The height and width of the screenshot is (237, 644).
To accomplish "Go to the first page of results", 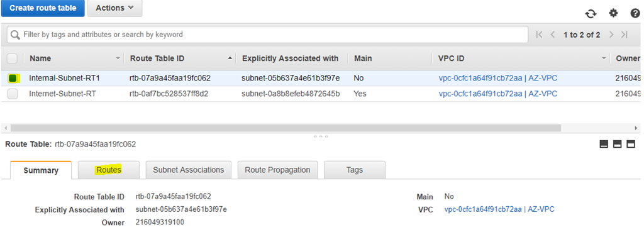I will (540, 35).
